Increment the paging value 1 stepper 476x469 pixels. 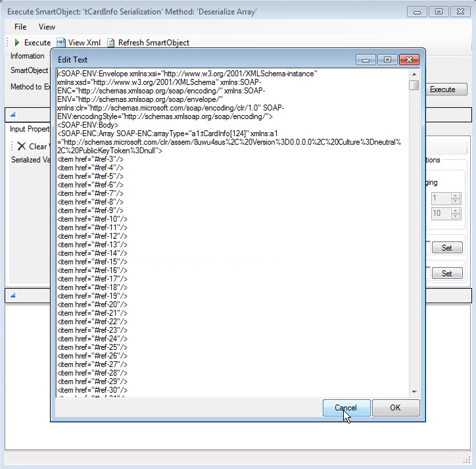[455, 195]
